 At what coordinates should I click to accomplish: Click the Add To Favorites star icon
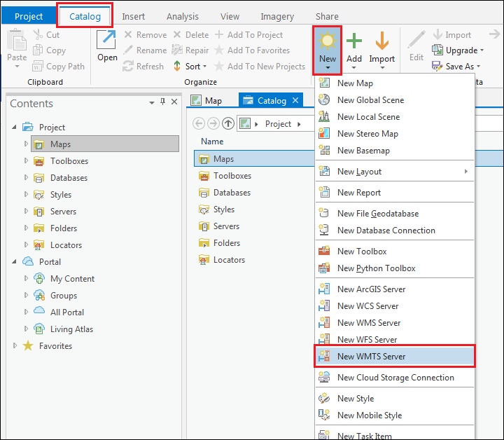[219, 50]
